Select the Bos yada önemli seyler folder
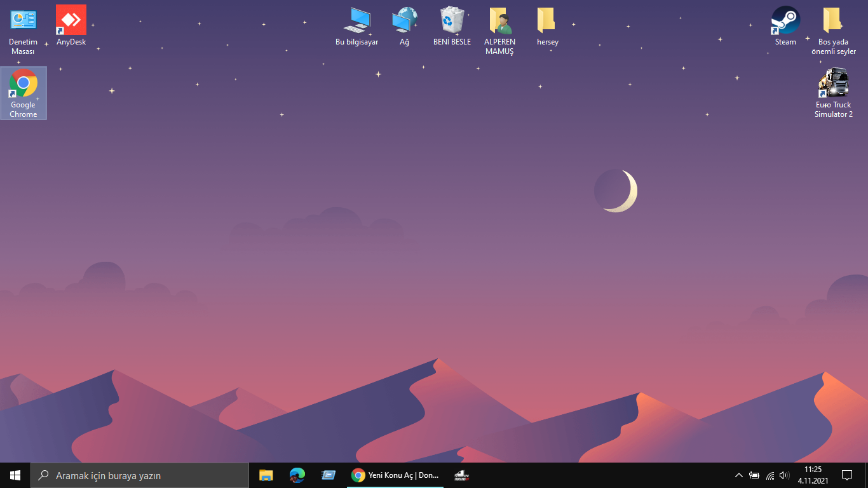This screenshot has width=868, height=488. [x=833, y=30]
